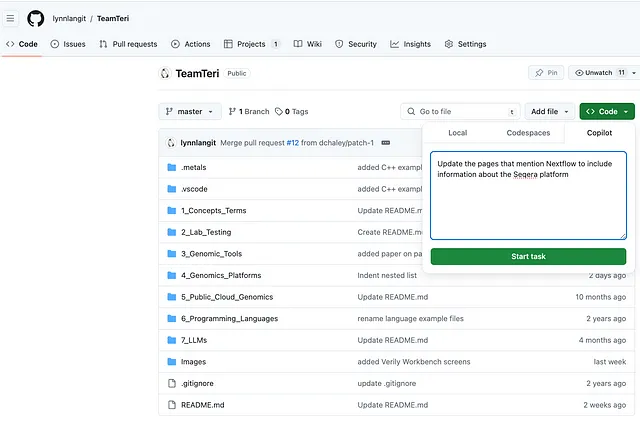Open the hamburger navigation menu

(10, 18)
